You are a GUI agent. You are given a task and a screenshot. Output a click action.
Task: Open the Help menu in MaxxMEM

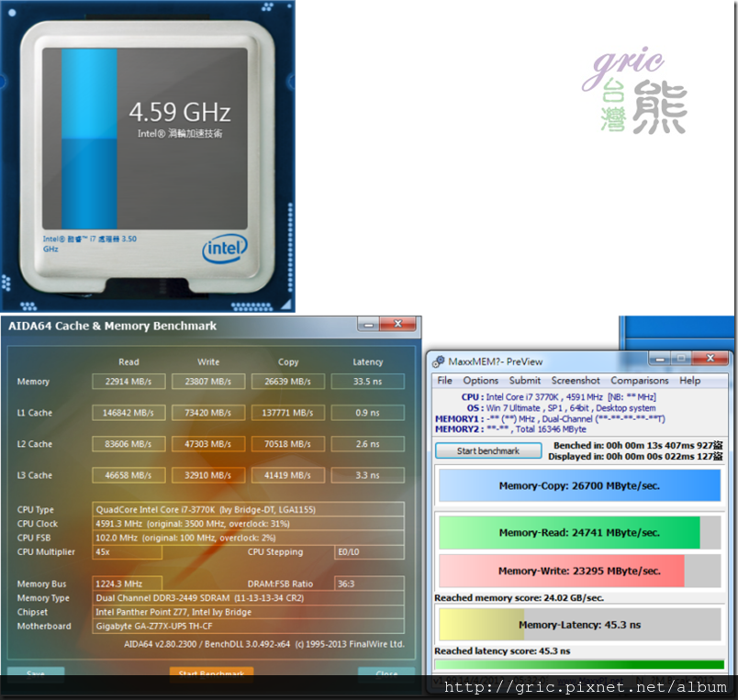(689, 380)
